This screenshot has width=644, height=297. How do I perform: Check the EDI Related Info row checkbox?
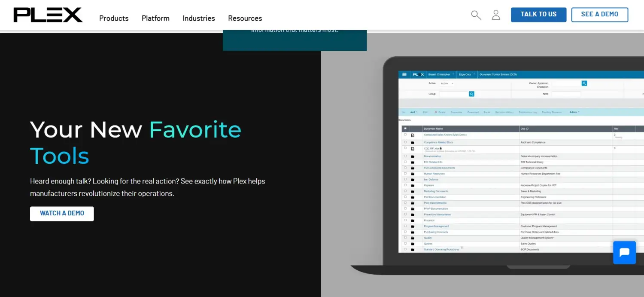click(x=405, y=162)
